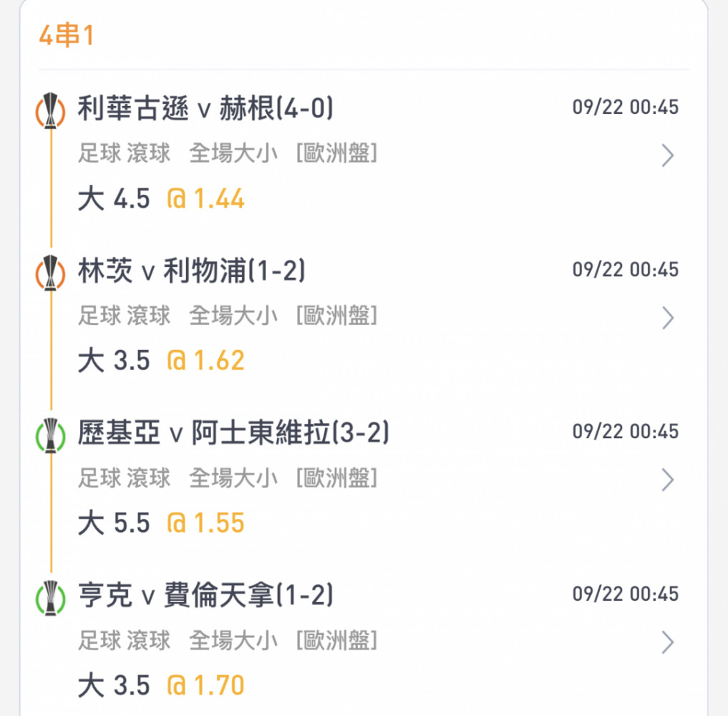Click green trophy icon beside 歷基亞 v 阿士東維拉
The width and height of the screenshot is (728, 716).
[x=51, y=435]
